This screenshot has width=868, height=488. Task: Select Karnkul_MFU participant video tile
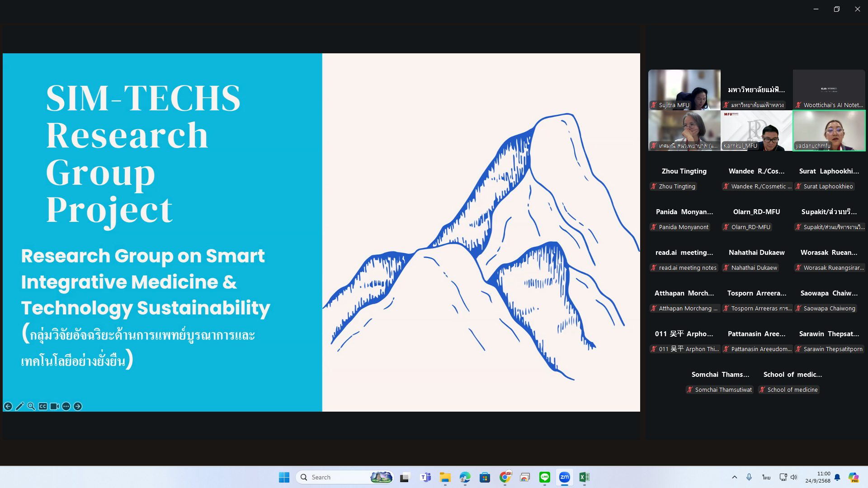(756, 131)
